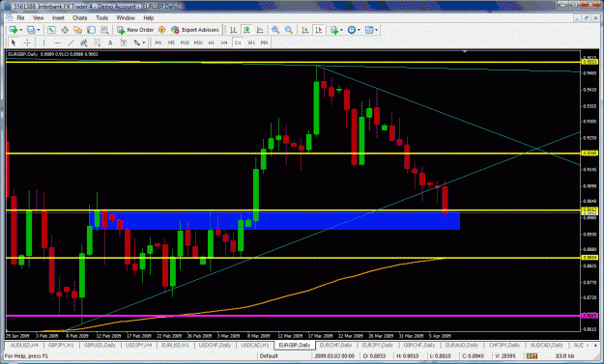
Task: Expand the Periods dropdown arrow
Action: [x=359, y=30]
